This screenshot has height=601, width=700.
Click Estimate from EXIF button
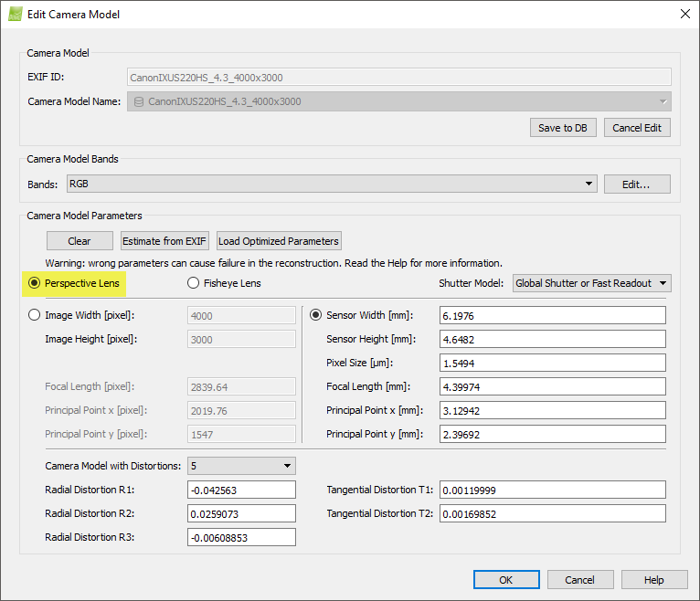(165, 241)
